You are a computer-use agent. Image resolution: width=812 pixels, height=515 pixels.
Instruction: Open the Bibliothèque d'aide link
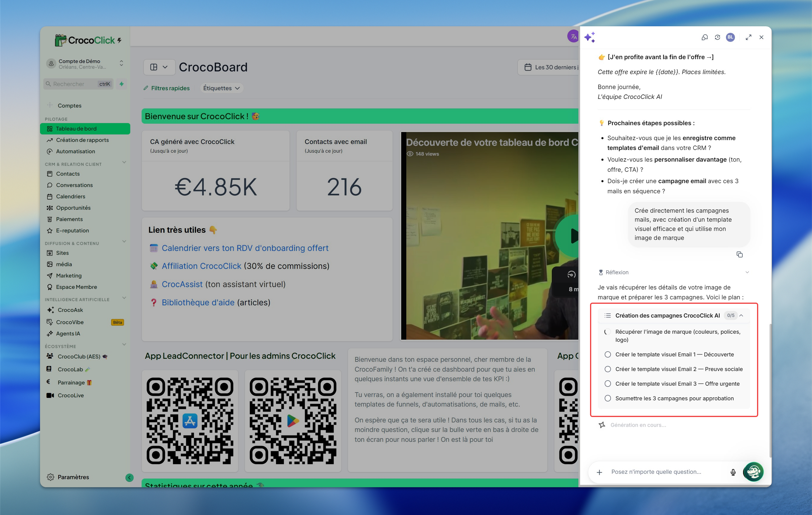tap(198, 303)
